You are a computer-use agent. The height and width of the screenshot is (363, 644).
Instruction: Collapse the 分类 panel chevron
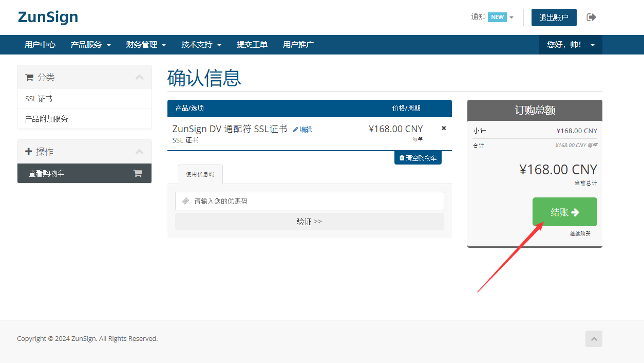[139, 77]
